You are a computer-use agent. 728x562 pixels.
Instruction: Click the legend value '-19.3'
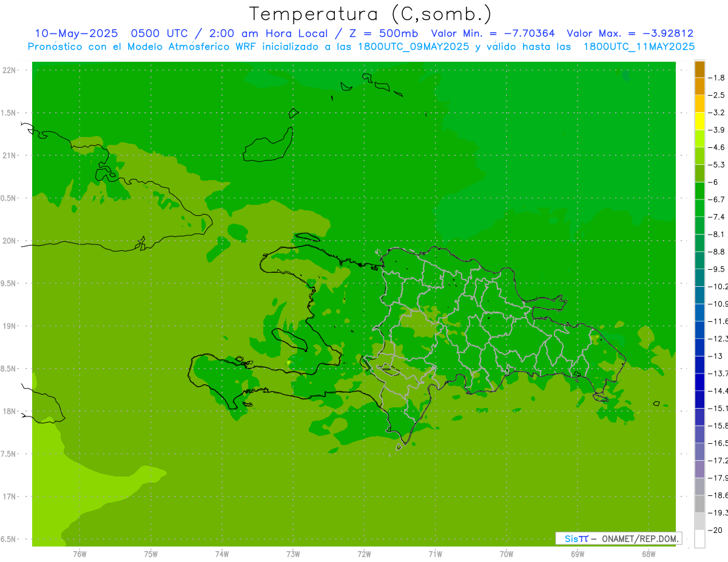[718, 513]
